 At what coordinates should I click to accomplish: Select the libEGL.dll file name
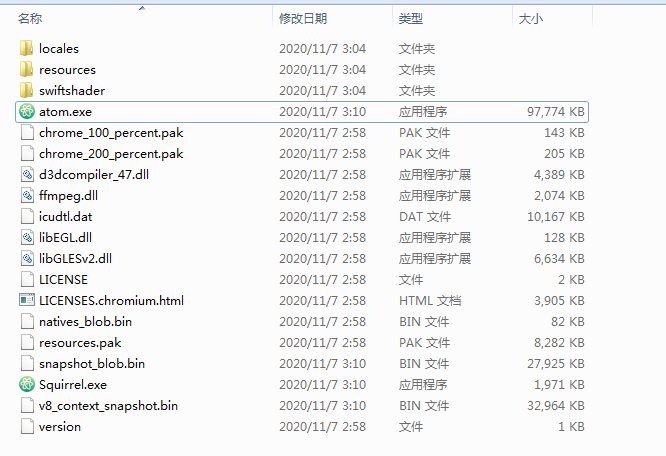coord(65,238)
